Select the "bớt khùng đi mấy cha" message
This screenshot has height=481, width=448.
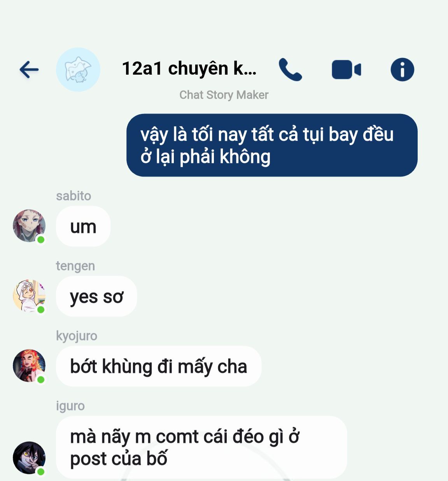pyautogui.click(x=159, y=366)
